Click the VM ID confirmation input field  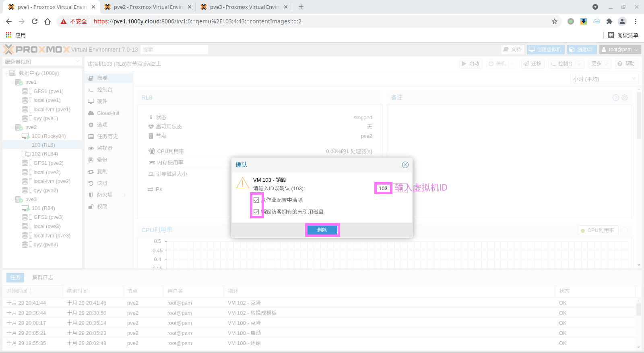pyautogui.click(x=383, y=188)
